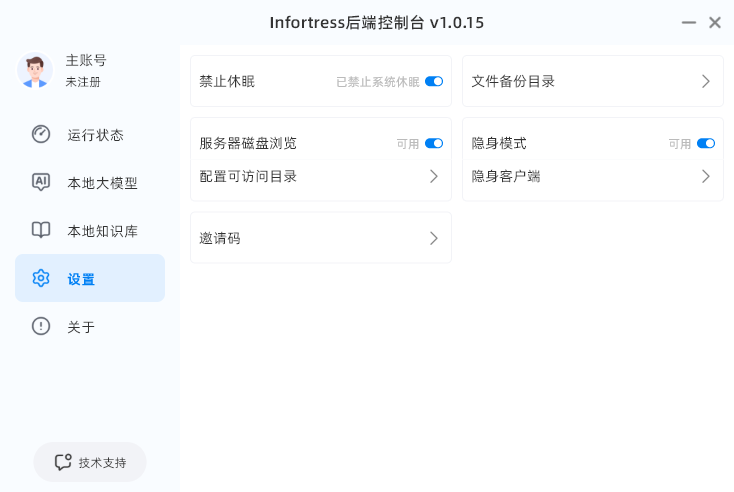
Task: Click the 邀请码 label text
Action: click(x=220, y=238)
